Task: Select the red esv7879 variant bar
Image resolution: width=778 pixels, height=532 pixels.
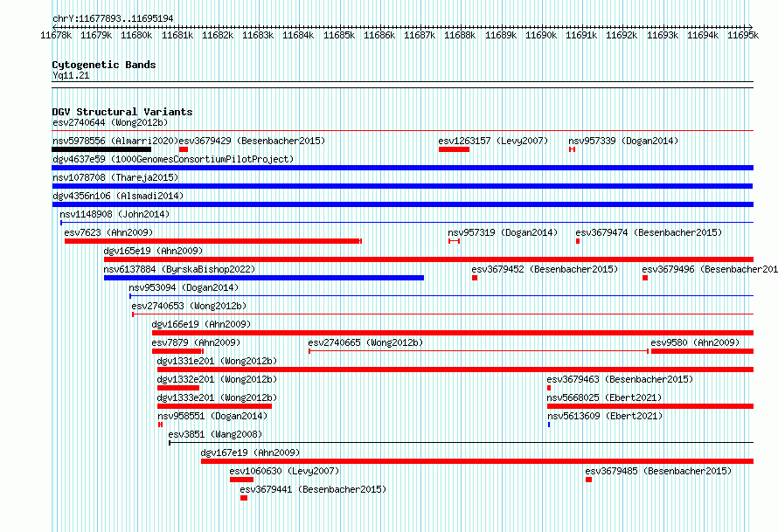Action: (177, 351)
